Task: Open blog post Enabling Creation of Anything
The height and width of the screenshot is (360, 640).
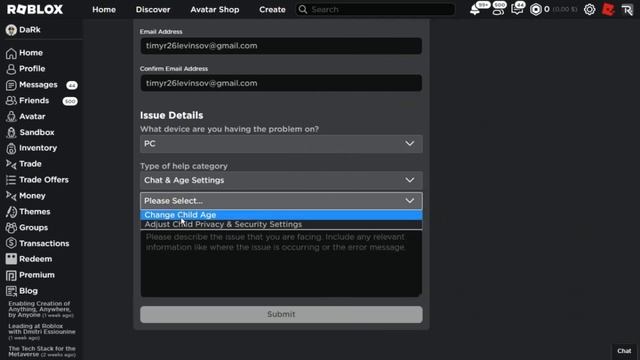Action: (41, 309)
